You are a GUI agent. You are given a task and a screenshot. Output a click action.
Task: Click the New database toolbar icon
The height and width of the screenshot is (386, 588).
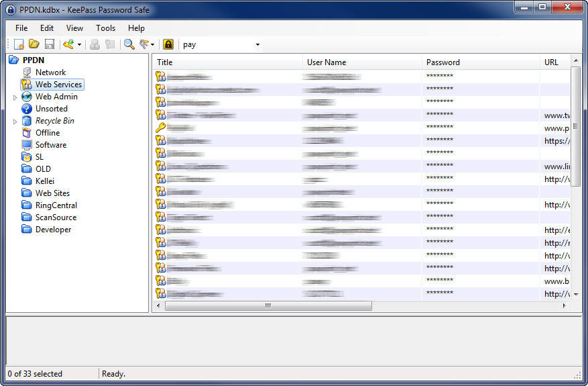coord(19,44)
